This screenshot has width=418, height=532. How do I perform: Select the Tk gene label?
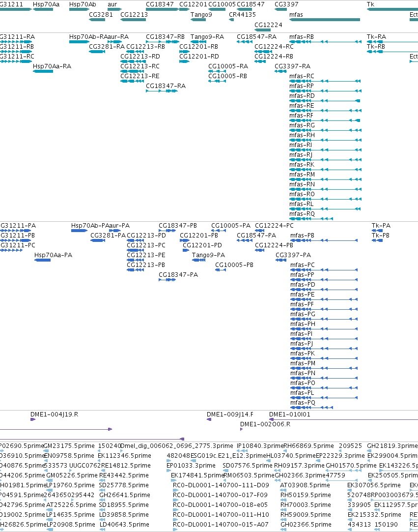(x=370, y=4)
